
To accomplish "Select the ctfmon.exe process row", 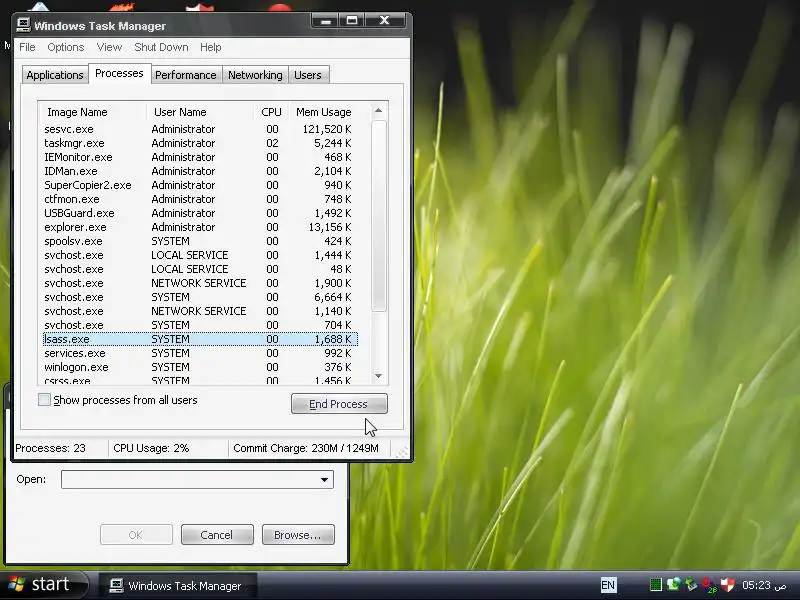I will pos(200,199).
